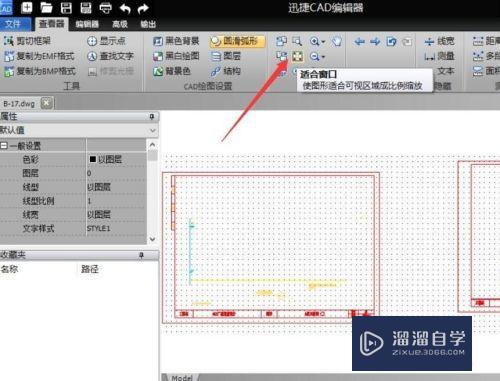Click the properties list scroll up arrow

152,145
